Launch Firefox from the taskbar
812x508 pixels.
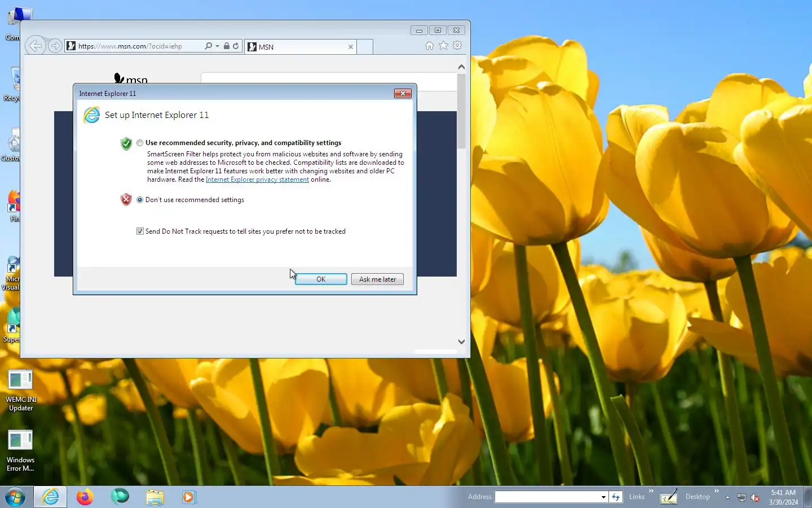(x=85, y=497)
